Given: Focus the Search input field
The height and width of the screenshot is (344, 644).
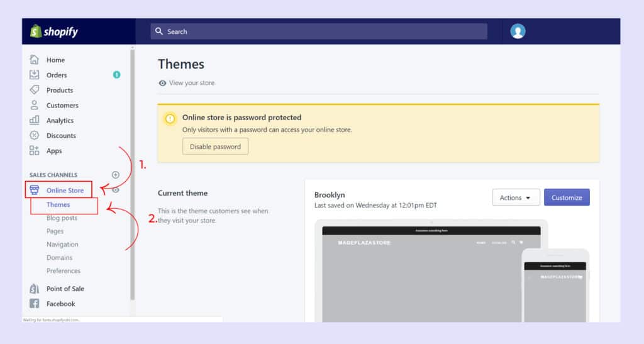Looking at the screenshot, I should click(319, 31).
